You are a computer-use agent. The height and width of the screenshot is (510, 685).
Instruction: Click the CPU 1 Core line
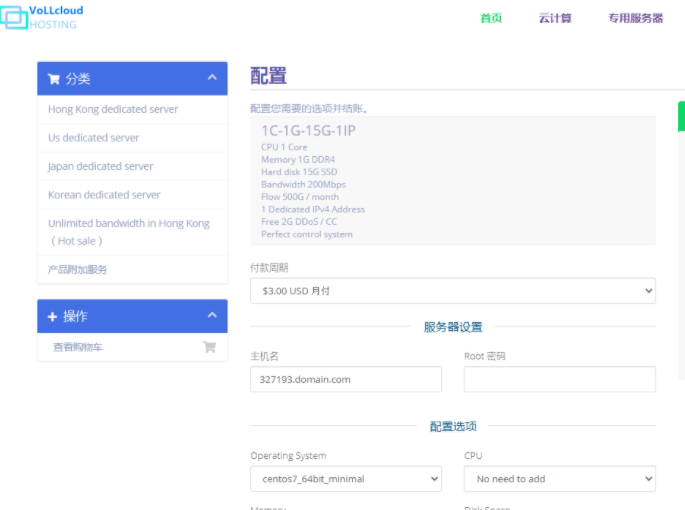pyautogui.click(x=284, y=147)
